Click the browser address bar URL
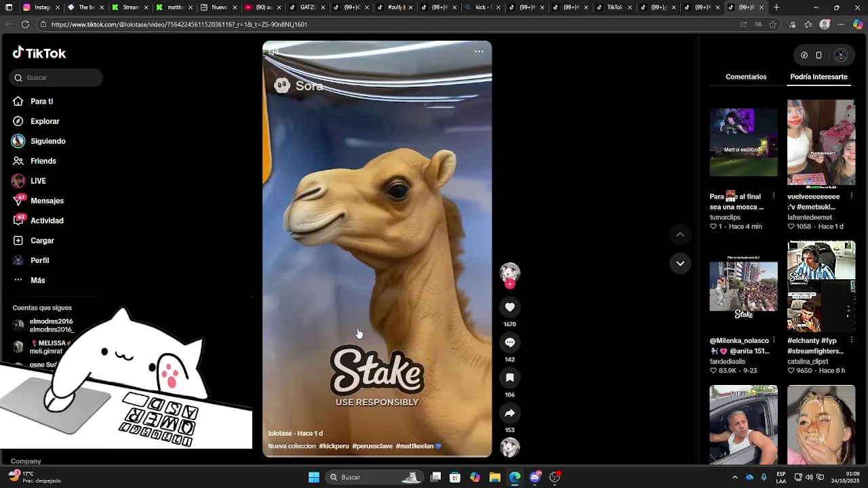Screen dimensions: 868x488 point(179,24)
